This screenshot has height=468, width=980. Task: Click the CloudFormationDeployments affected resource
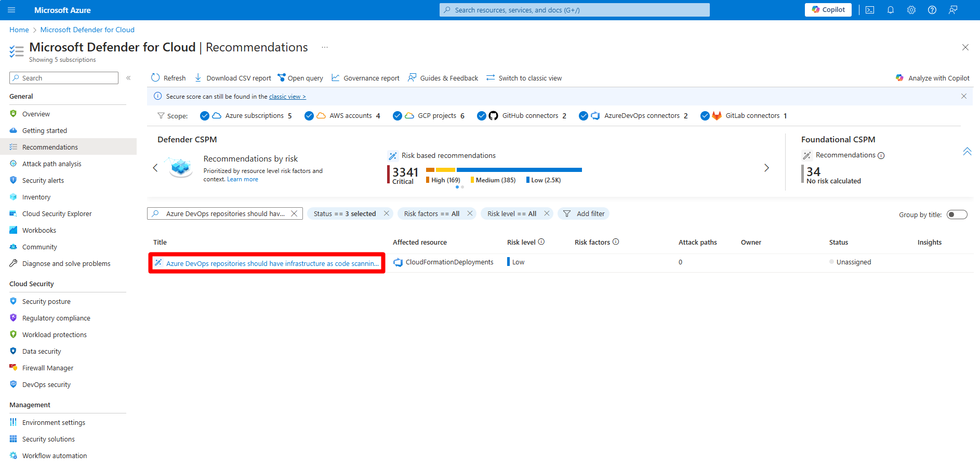pos(449,262)
